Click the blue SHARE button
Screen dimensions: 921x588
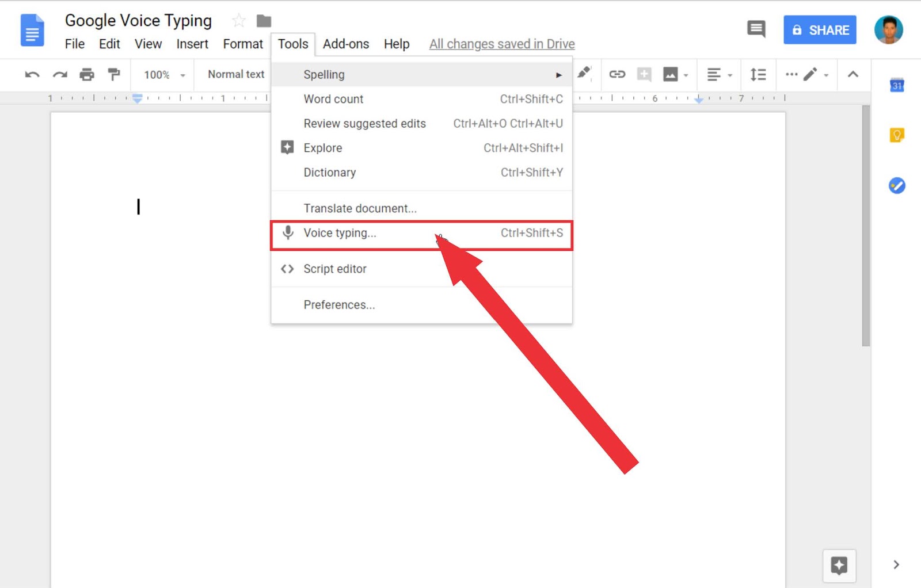pos(820,30)
